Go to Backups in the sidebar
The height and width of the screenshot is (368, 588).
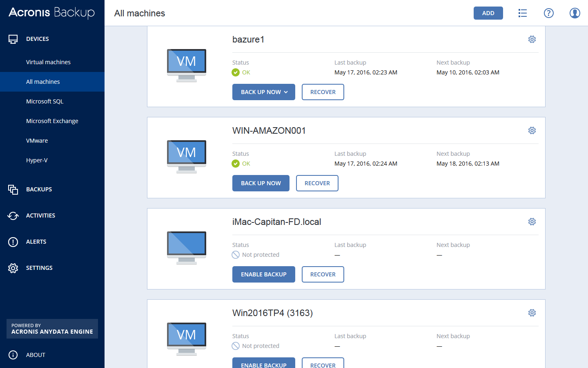[39, 189]
